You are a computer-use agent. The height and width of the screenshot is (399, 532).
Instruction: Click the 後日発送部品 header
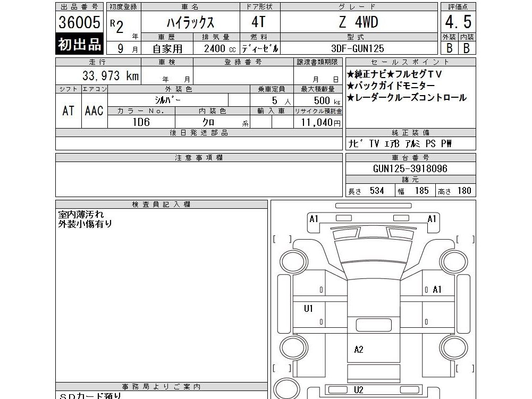[199, 133]
